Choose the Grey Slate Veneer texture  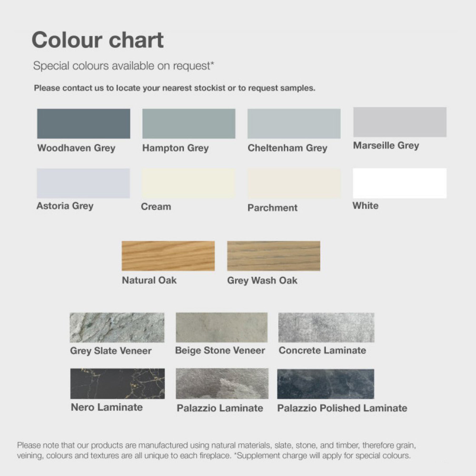point(117,327)
